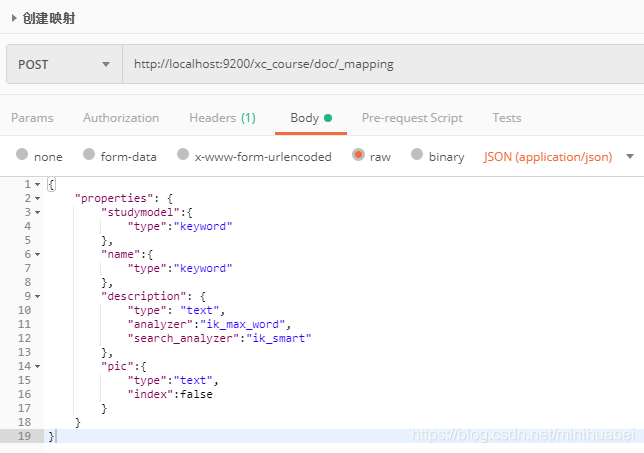Click the "search_analyzer" key
This screenshot has height=453, width=644.
[x=183, y=338]
